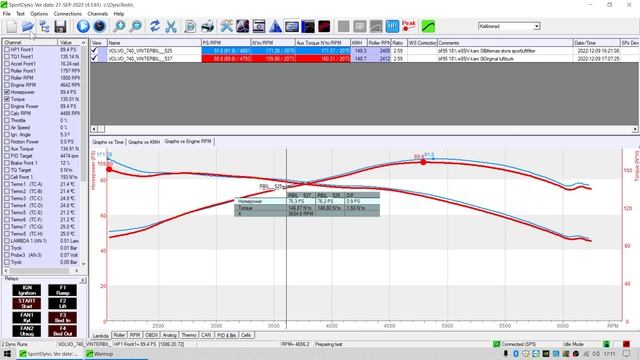Click the blue monitor display toolbar icon
Screen dimensions: 640x360
tap(292, 27)
